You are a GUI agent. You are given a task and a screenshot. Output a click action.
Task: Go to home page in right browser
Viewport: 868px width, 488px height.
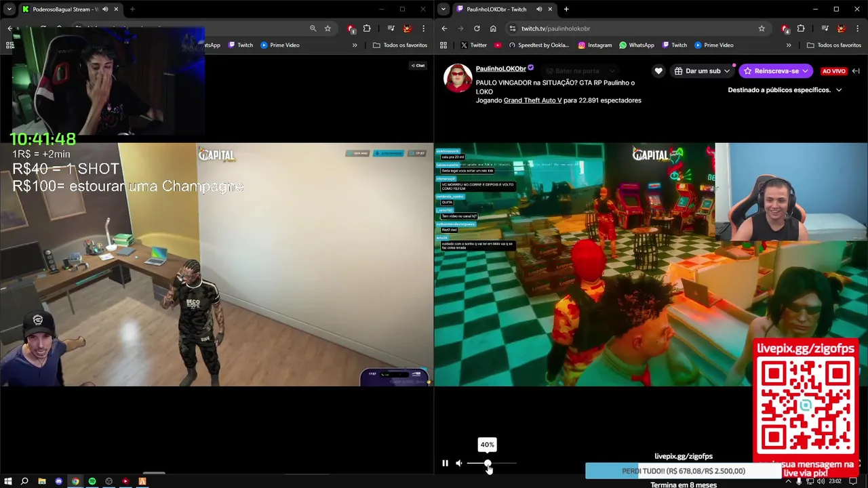(x=493, y=28)
